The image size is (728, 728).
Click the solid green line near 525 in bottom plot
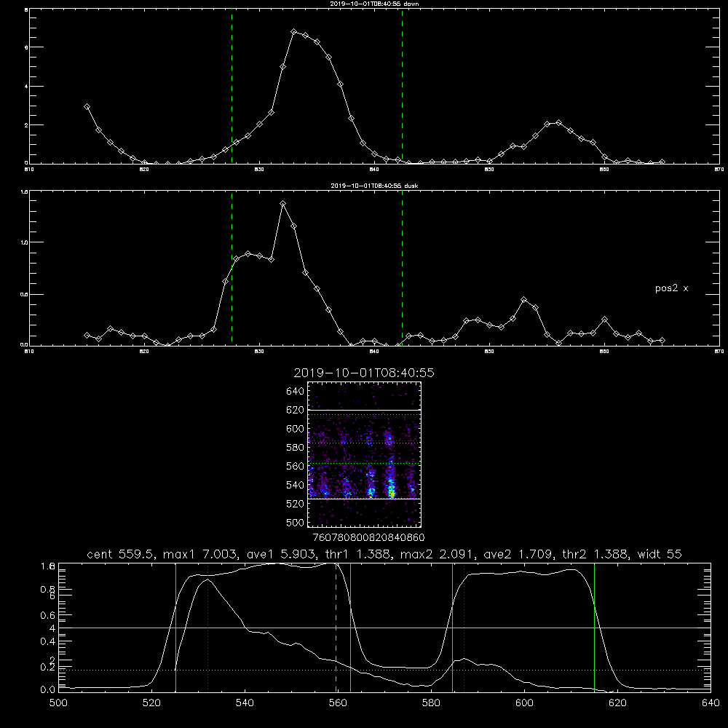click(x=176, y=628)
